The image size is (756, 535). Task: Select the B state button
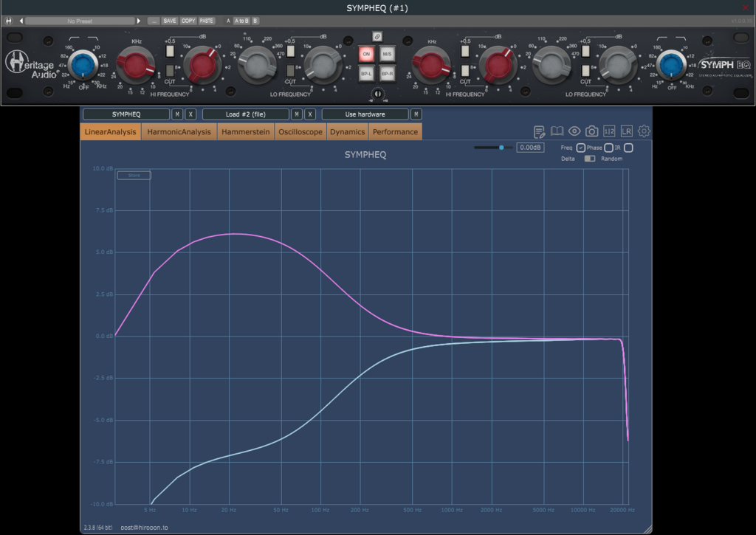pos(255,21)
